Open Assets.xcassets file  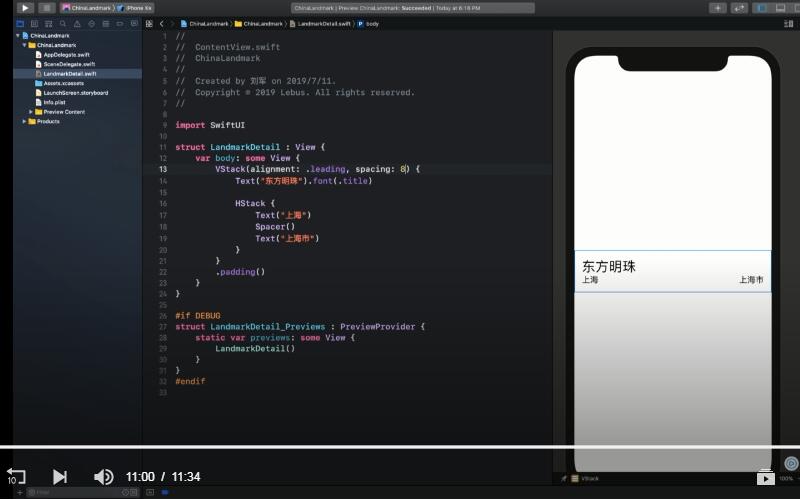63,83
